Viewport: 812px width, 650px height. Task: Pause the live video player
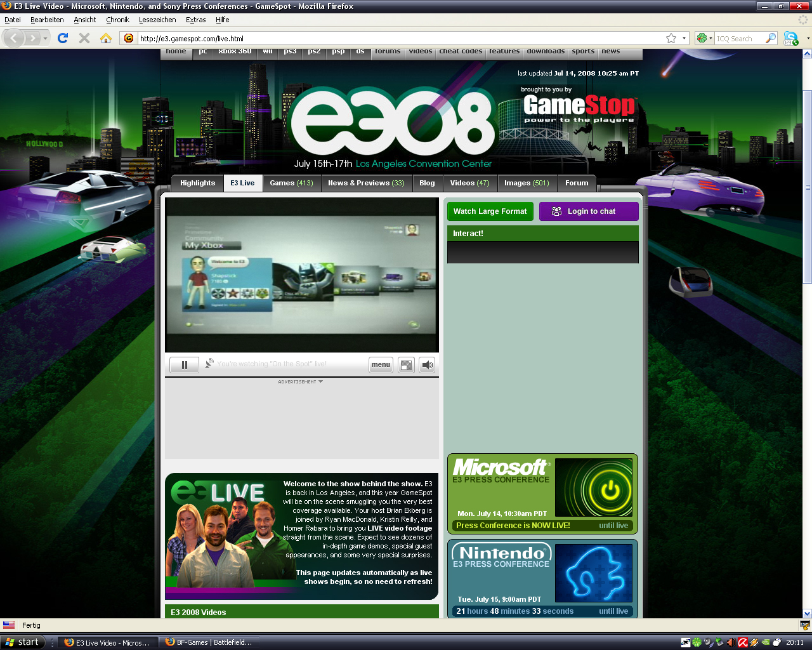point(185,364)
